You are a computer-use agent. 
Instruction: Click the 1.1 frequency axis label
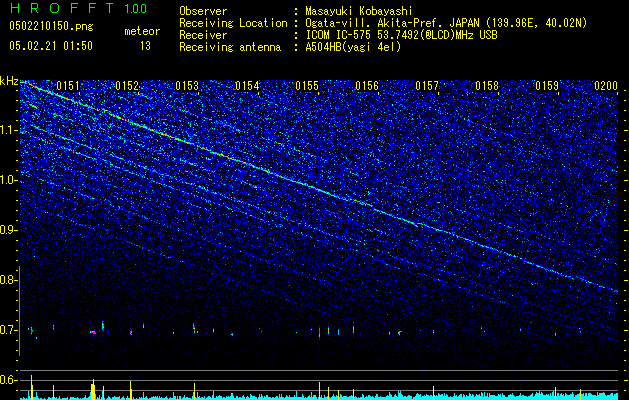[8, 130]
